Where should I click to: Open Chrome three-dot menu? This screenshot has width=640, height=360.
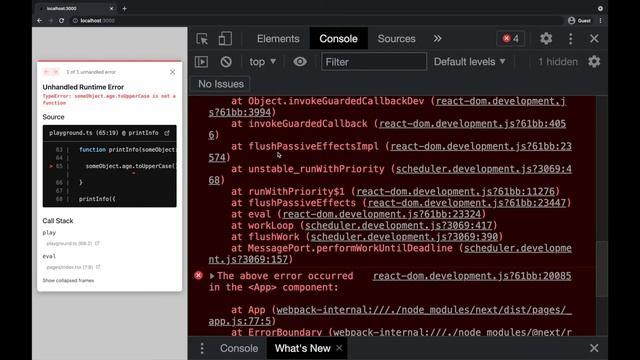point(600,20)
